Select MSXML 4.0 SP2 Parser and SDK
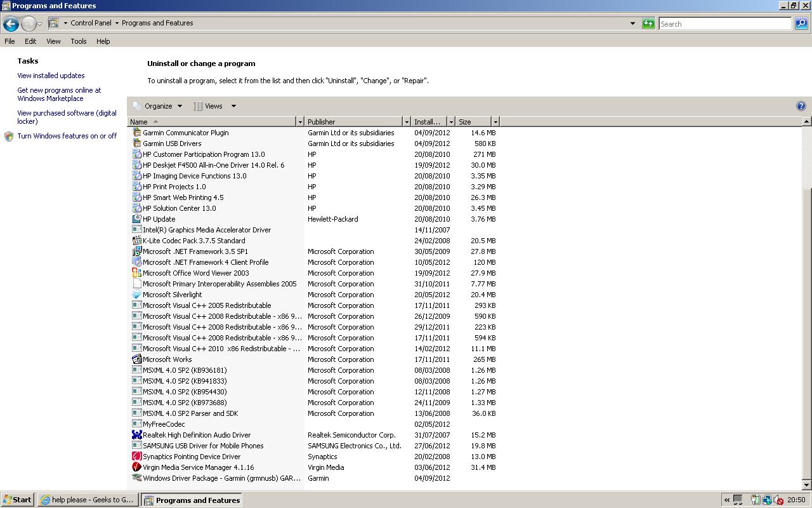 313,413
